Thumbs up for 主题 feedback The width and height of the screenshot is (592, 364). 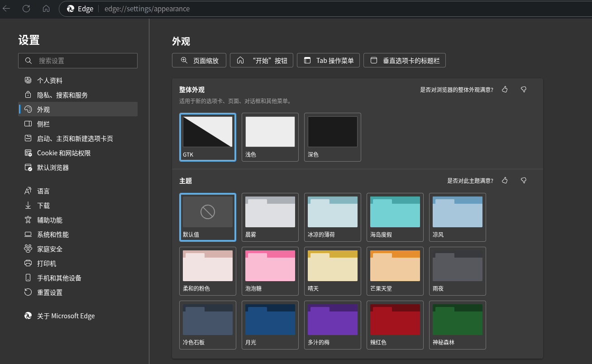click(x=505, y=181)
